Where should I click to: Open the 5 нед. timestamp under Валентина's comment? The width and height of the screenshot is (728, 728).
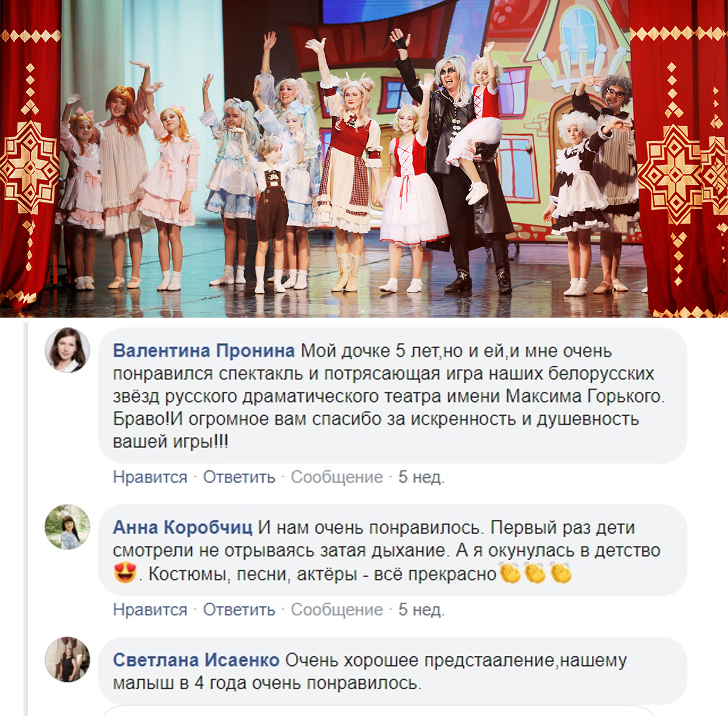pyautogui.click(x=422, y=477)
